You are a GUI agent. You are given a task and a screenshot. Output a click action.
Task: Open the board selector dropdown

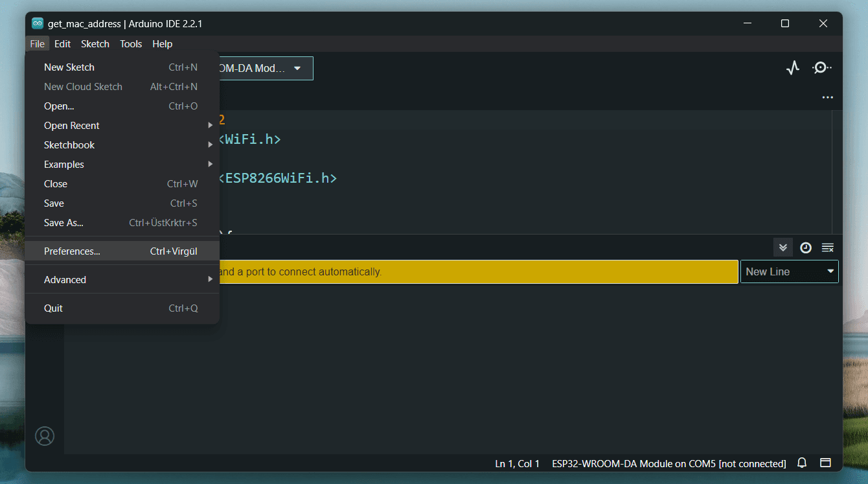[266, 68]
